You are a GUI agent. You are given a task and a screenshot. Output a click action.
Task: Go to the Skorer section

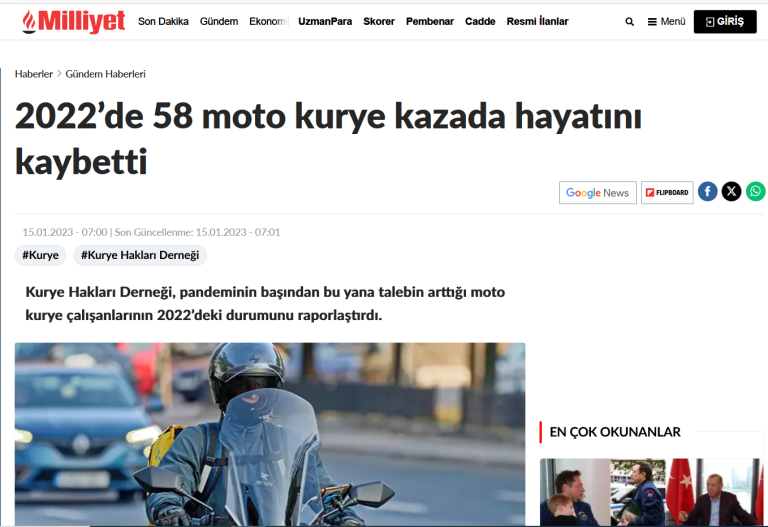point(379,22)
